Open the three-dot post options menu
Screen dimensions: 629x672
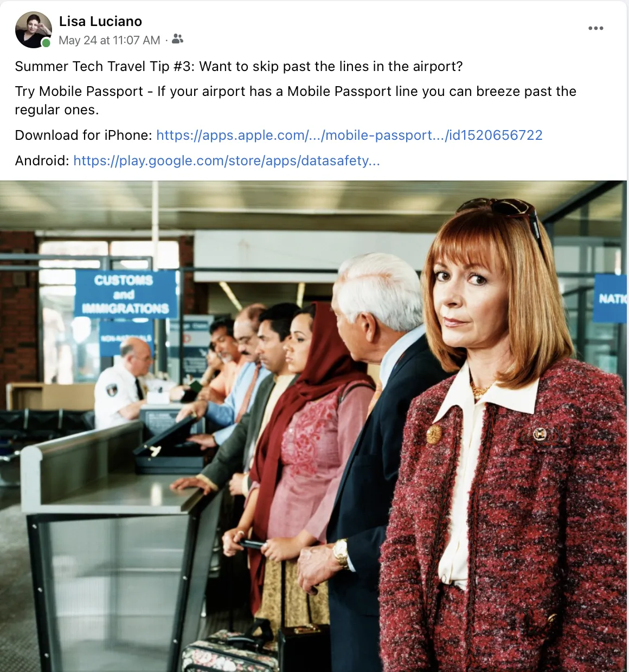595,28
